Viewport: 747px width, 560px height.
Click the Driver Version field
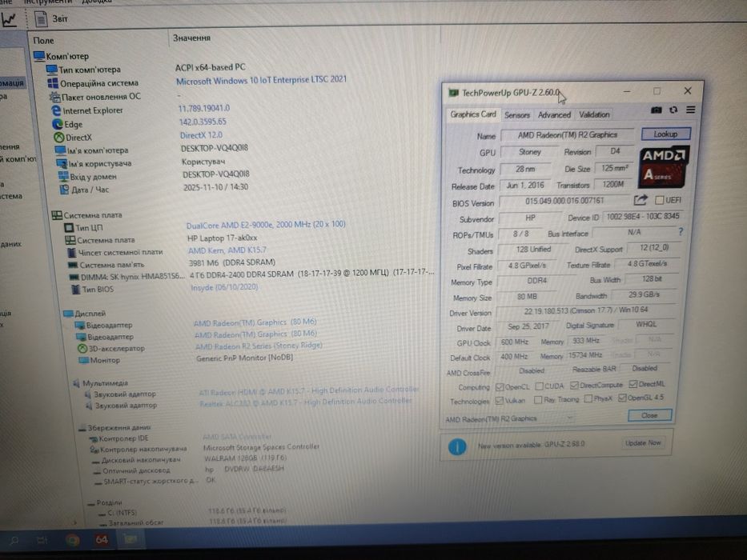586,310
